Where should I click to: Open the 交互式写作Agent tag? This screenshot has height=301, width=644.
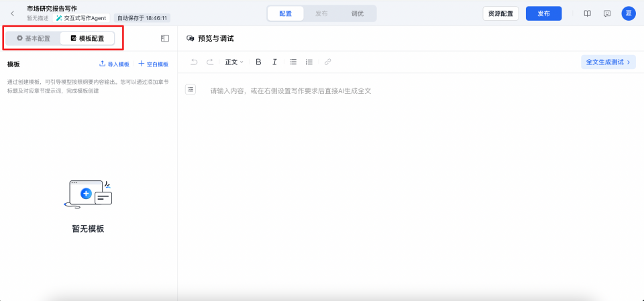(x=81, y=18)
